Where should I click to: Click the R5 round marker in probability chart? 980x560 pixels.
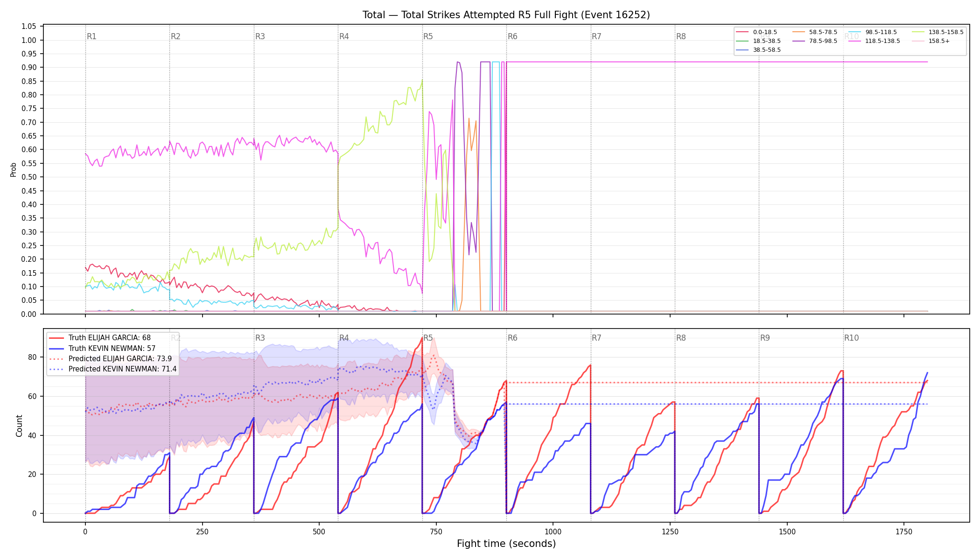point(428,36)
